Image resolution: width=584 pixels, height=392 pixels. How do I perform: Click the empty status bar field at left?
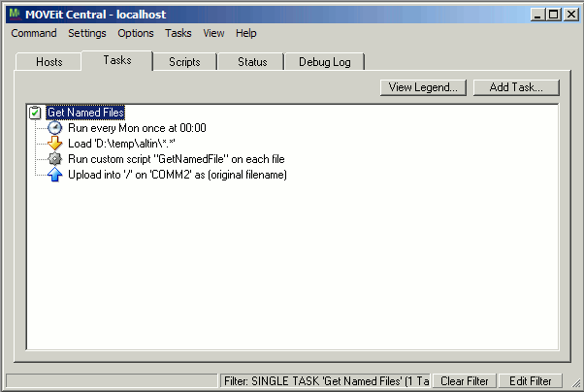(x=112, y=381)
